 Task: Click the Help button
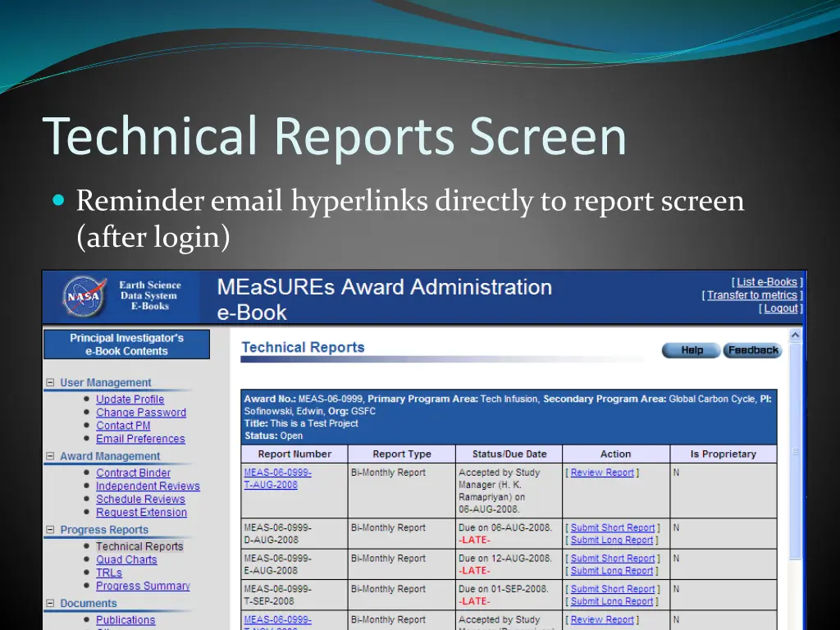click(x=692, y=350)
